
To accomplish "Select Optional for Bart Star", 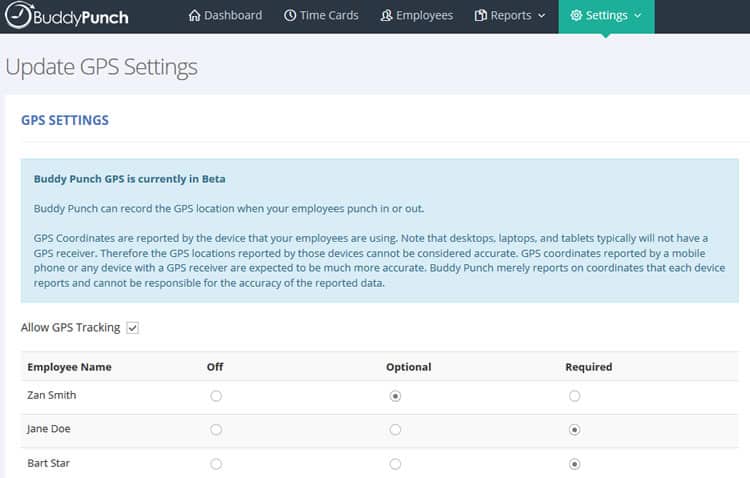I will [x=395, y=464].
